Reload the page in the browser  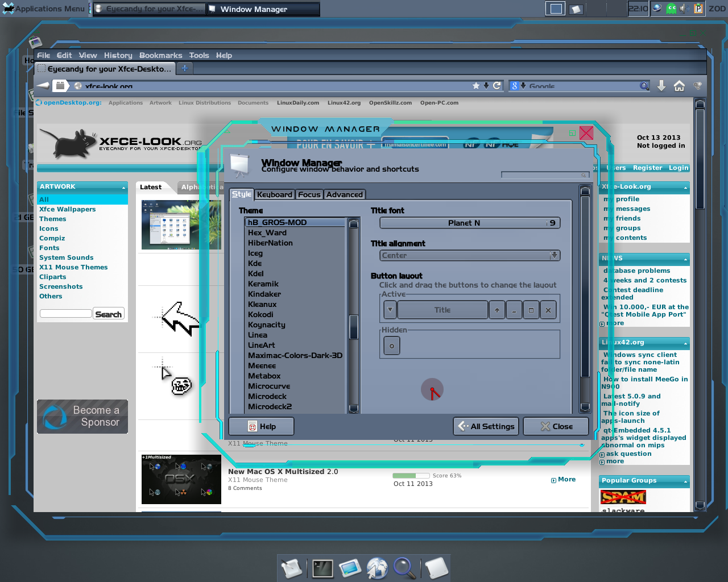497,85
